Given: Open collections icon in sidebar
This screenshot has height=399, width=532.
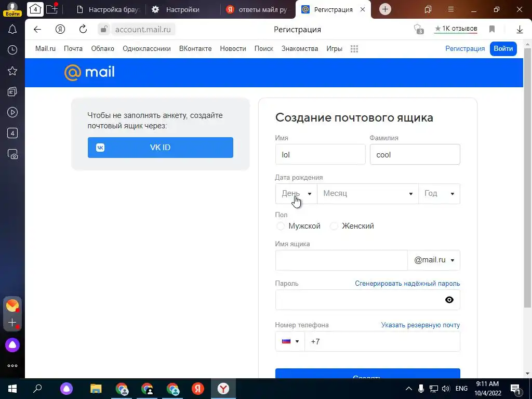Looking at the screenshot, I should pos(12,91).
